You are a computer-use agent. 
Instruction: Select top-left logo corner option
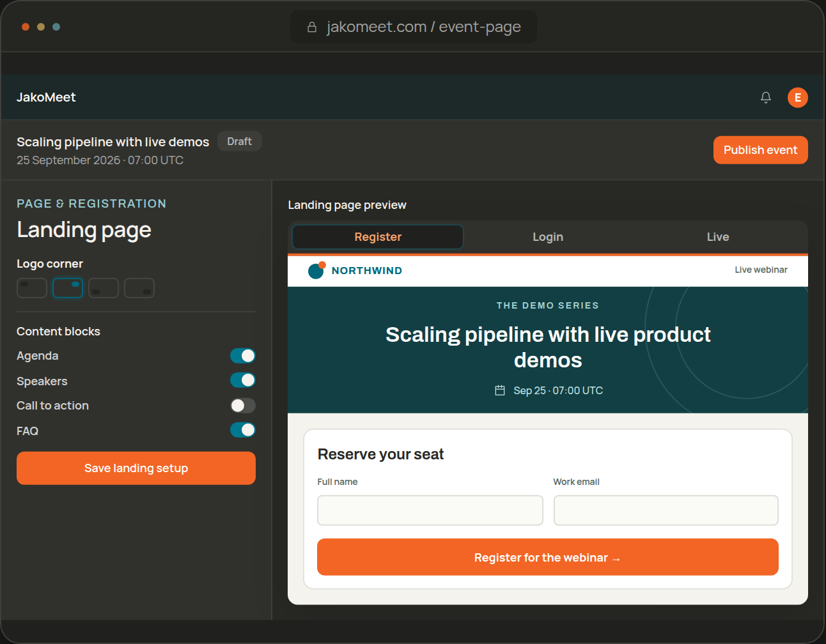pyautogui.click(x=32, y=288)
